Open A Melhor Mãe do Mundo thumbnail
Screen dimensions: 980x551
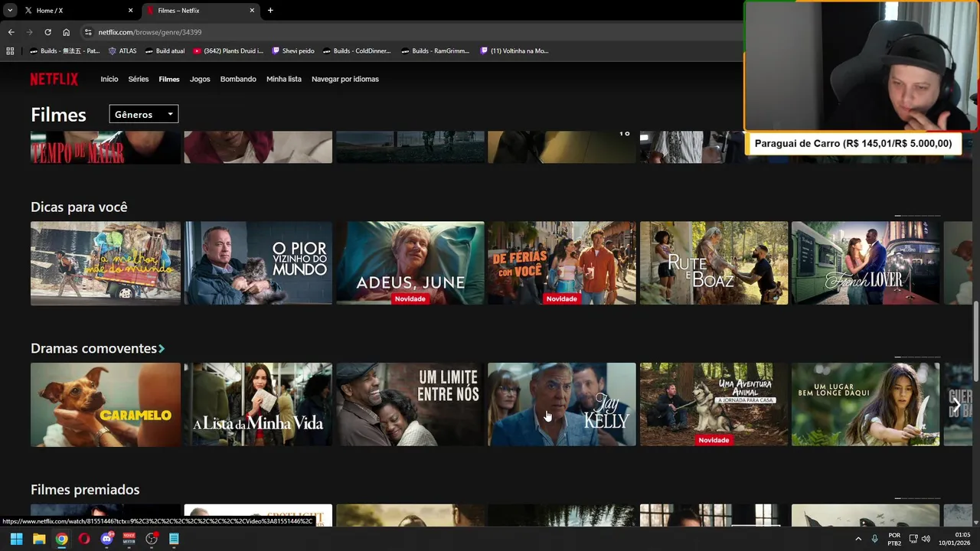[106, 263]
